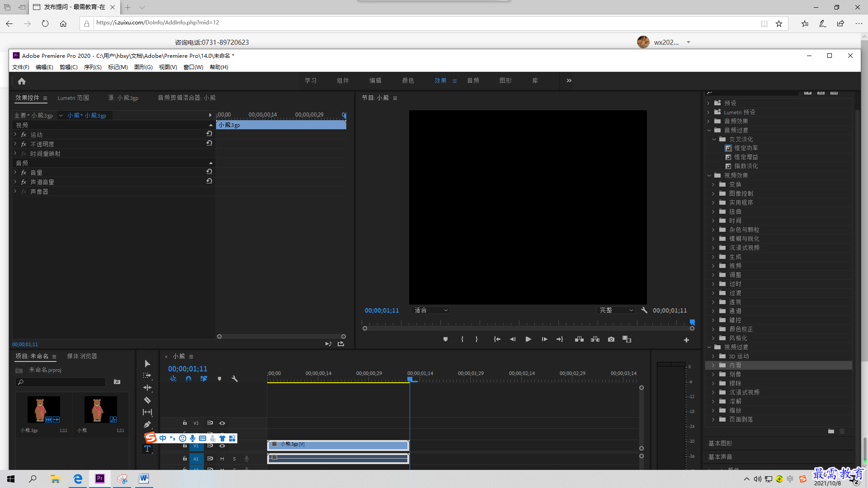Screen dimensions: 868x488
Task: Open the Lumetri 范围 tab
Action: 73,98
